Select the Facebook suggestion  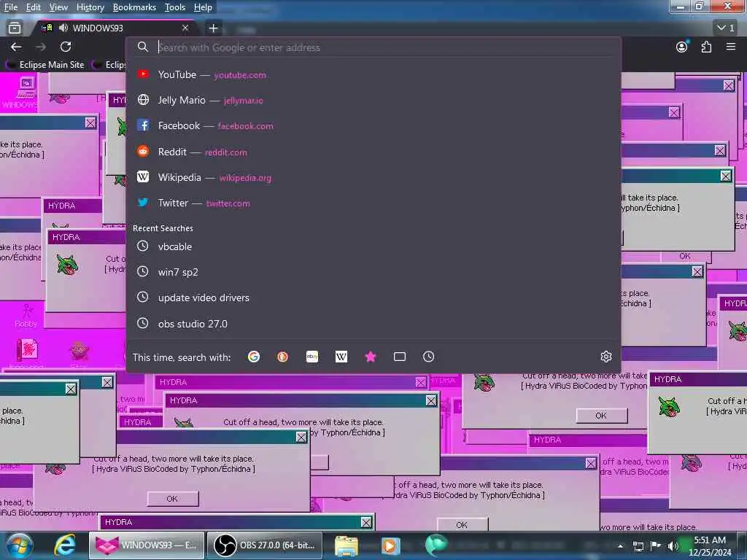click(374, 125)
